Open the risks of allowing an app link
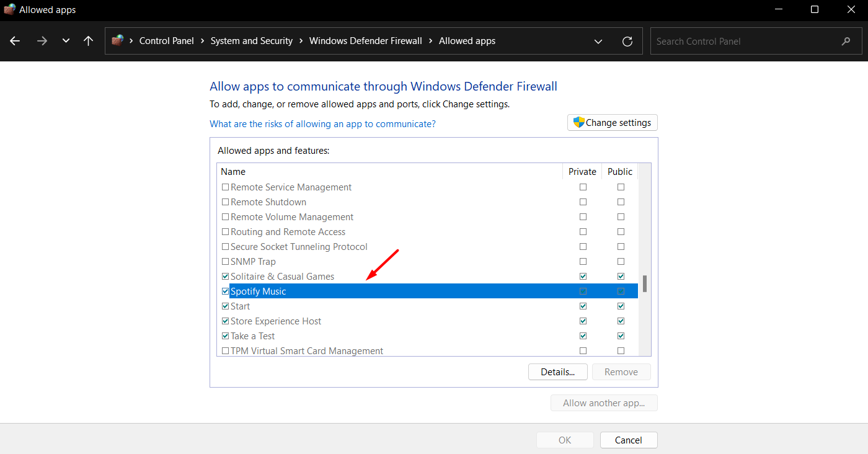868x454 pixels. pos(322,124)
